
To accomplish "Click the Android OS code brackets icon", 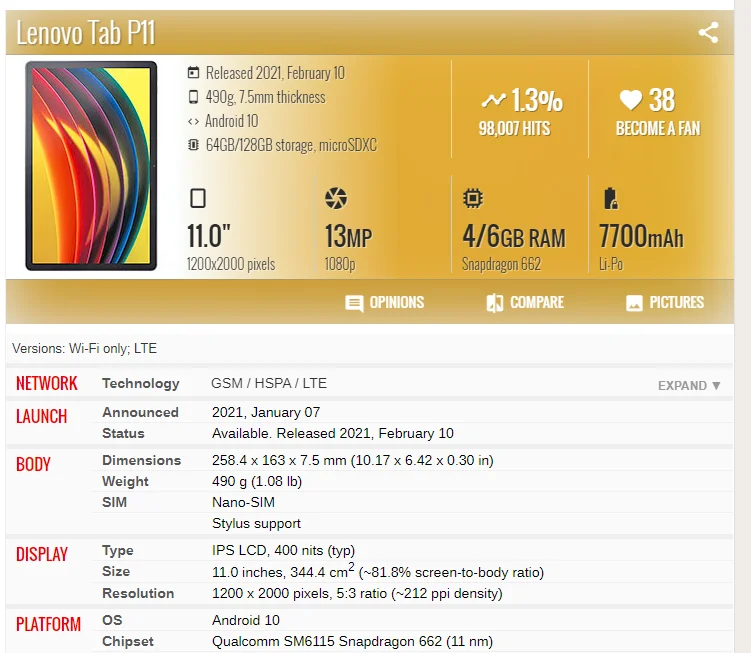I will coord(193,122).
